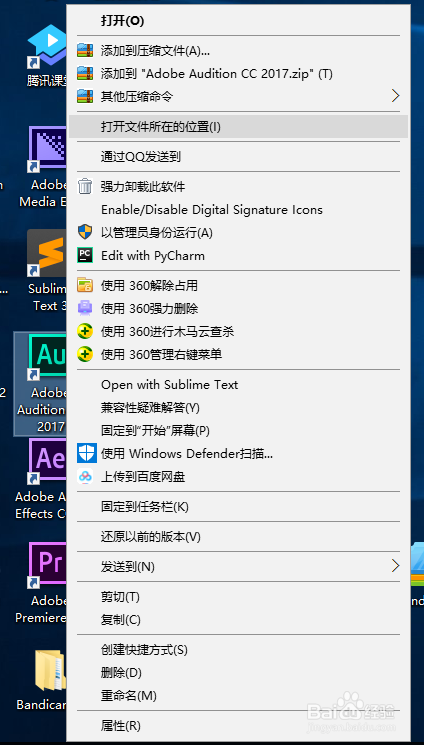The height and width of the screenshot is (745, 424).
Task: Pin via 固定到"开始"屏幕(P)
Action: click(239, 430)
